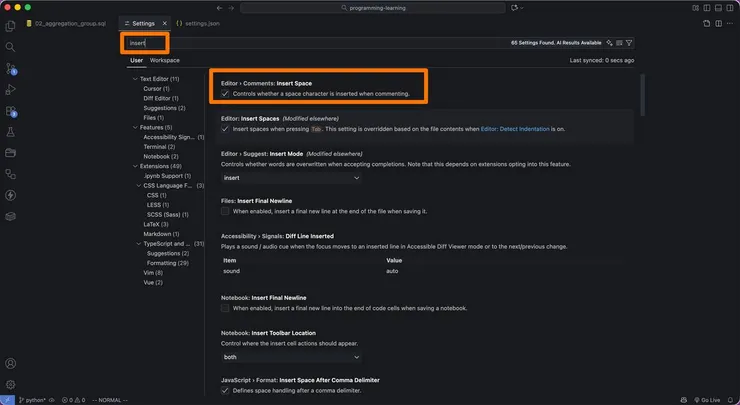Open the Accounts menu icon

(10, 363)
